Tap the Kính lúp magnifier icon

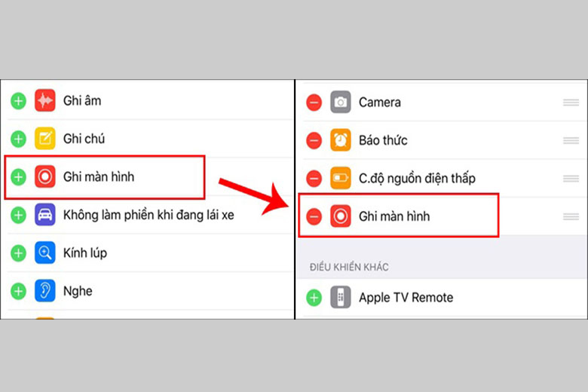(x=45, y=253)
